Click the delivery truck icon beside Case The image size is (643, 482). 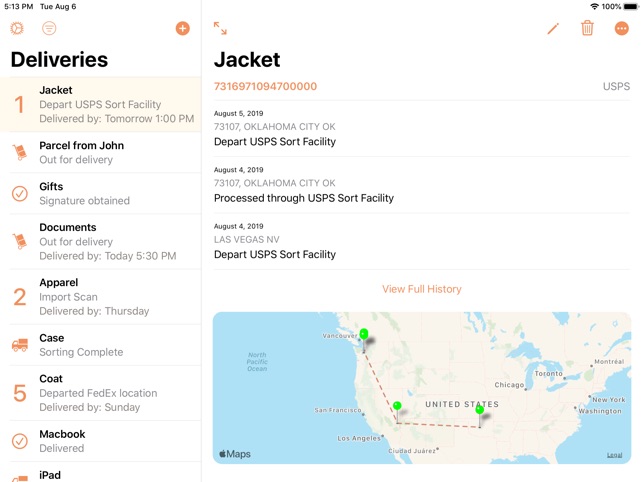click(x=20, y=345)
